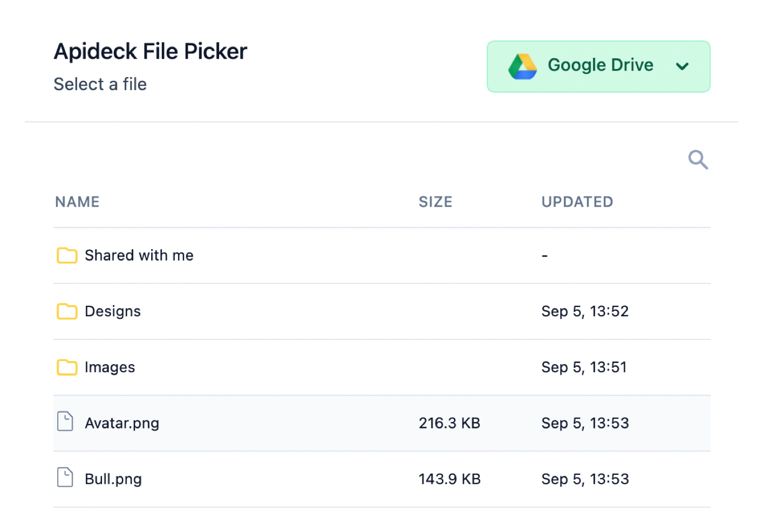Click the Images folder icon
Viewport: 763px width, 532px height.
(x=67, y=367)
